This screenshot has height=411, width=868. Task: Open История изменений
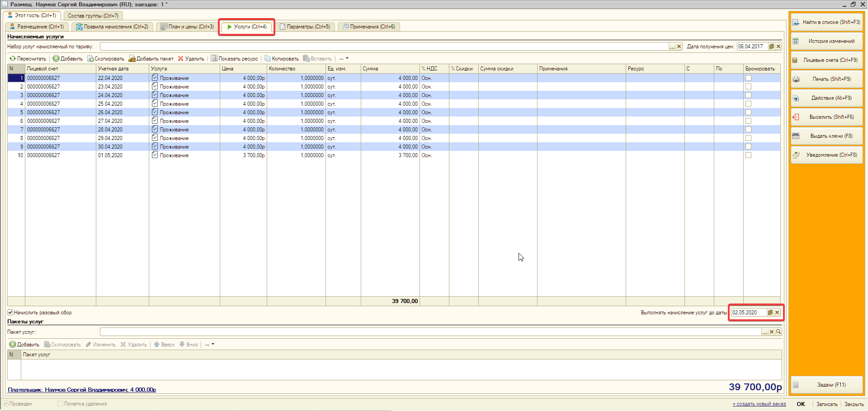point(826,41)
